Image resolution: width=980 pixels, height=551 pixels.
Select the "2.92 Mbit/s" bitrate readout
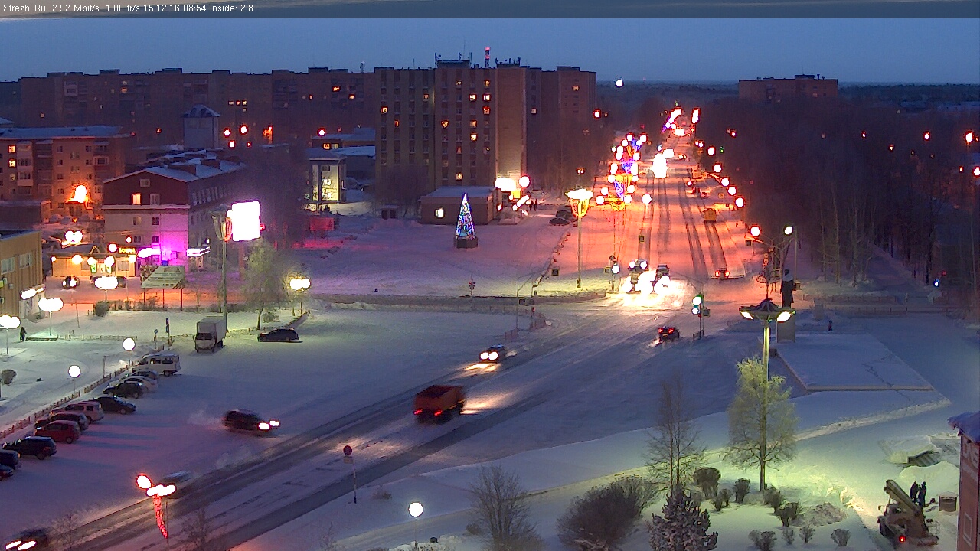pos(76,8)
